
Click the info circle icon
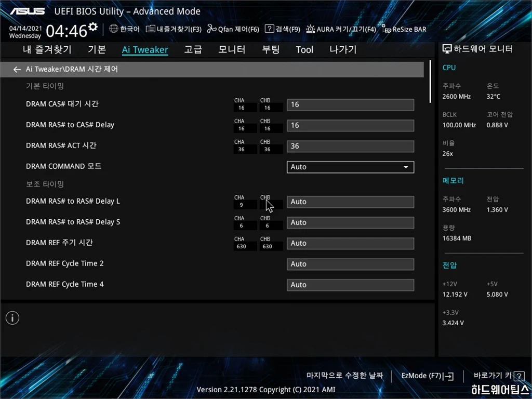[x=12, y=318]
